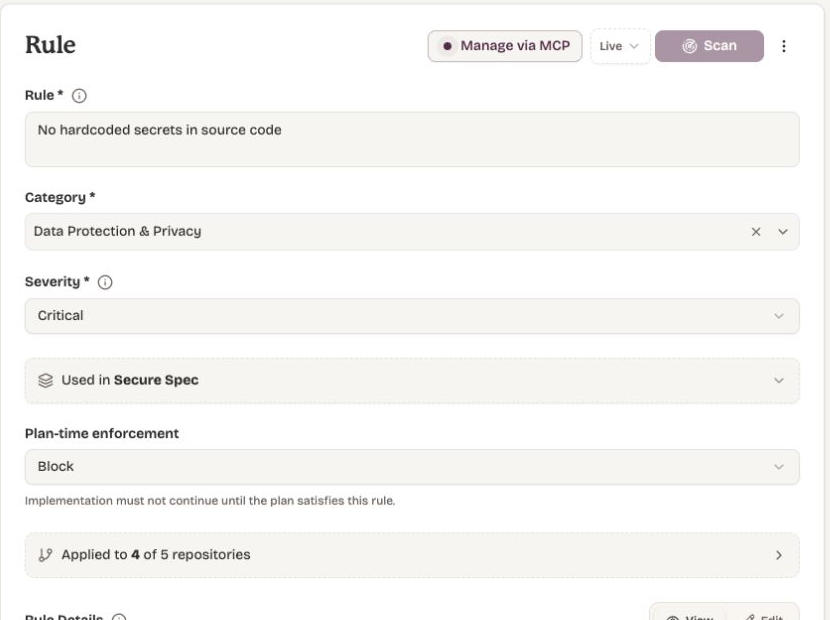
Task: Expand the Category dropdown chevron
Action: pos(783,232)
